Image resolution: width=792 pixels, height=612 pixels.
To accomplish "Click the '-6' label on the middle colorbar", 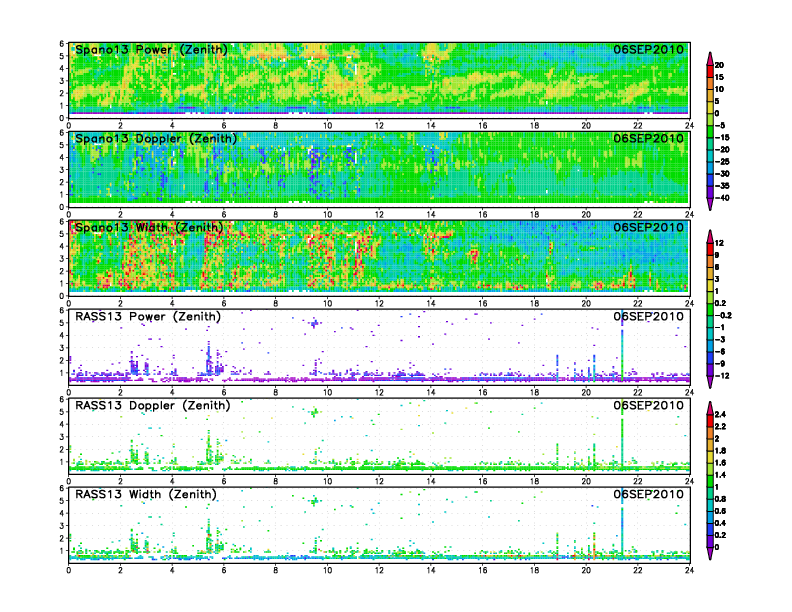I will [x=720, y=351].
